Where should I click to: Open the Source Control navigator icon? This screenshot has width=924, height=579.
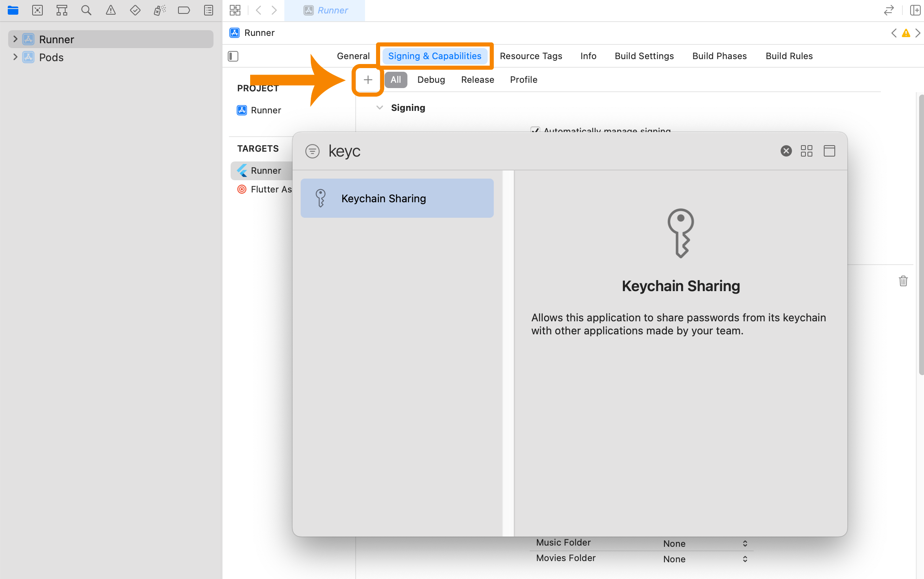tap(37, 10)
